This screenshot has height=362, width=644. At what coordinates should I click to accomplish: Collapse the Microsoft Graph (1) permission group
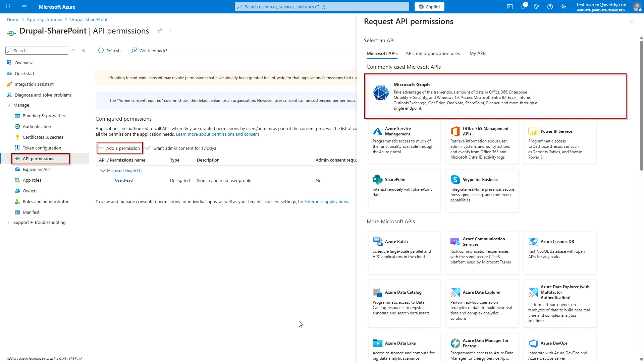point(103,171)
